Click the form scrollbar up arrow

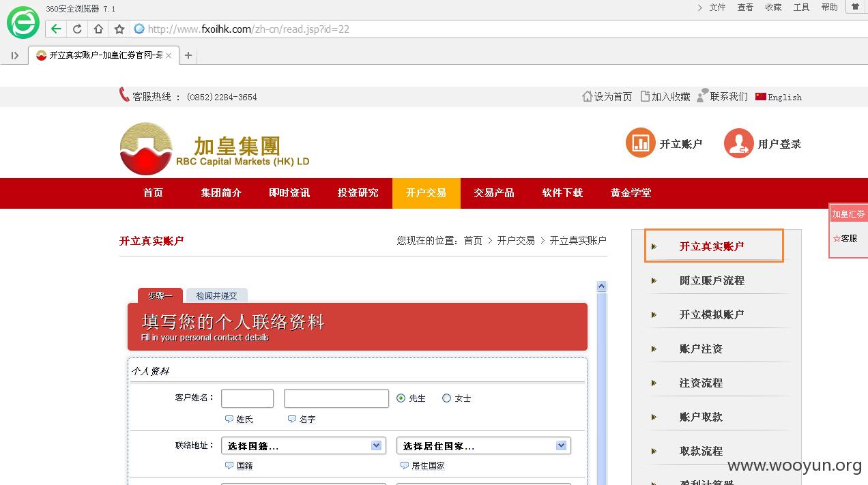coord(601,286)
